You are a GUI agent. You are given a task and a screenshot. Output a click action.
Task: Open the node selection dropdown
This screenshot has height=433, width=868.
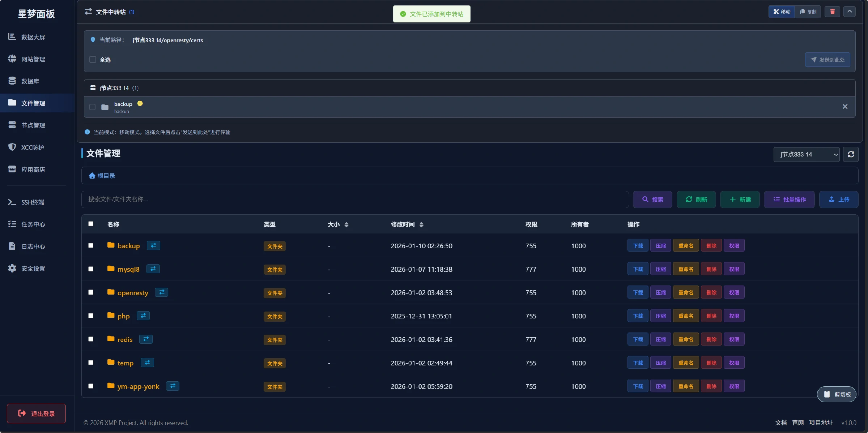pos(806,154)
